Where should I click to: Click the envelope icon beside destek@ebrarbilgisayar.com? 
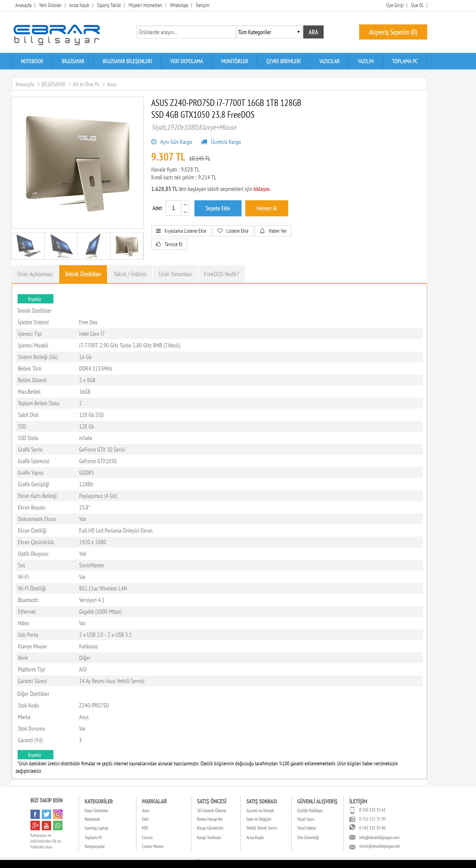click(x=352, y=847)
